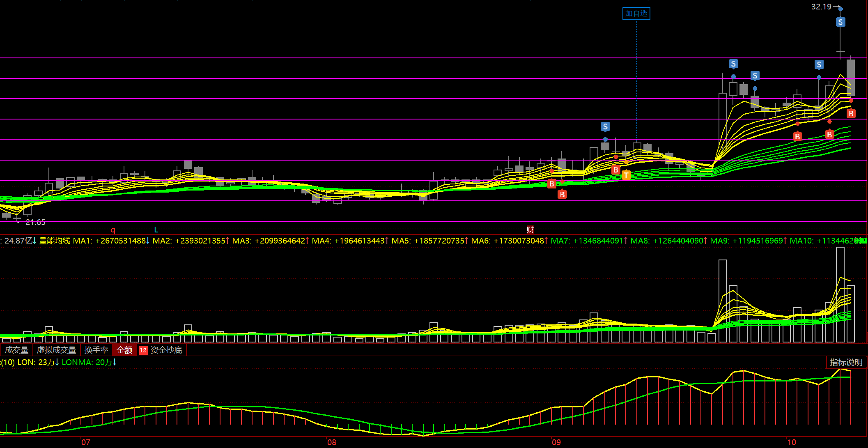Click the S sell marker below 32.19 high
Image resolution: width=868 pixels, height=448 pixels.
840,22
